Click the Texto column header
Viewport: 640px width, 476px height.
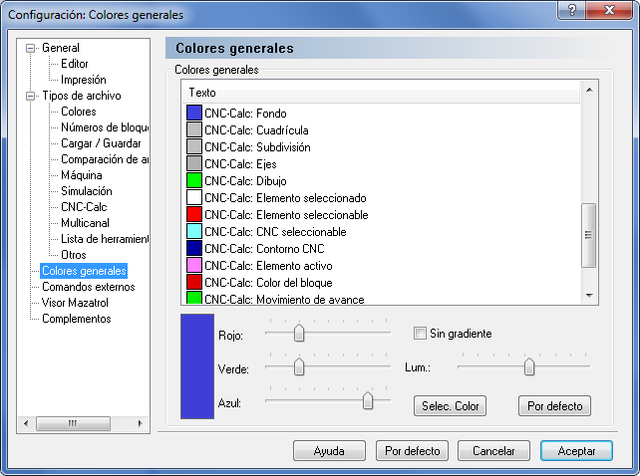[x=381, y=93]
